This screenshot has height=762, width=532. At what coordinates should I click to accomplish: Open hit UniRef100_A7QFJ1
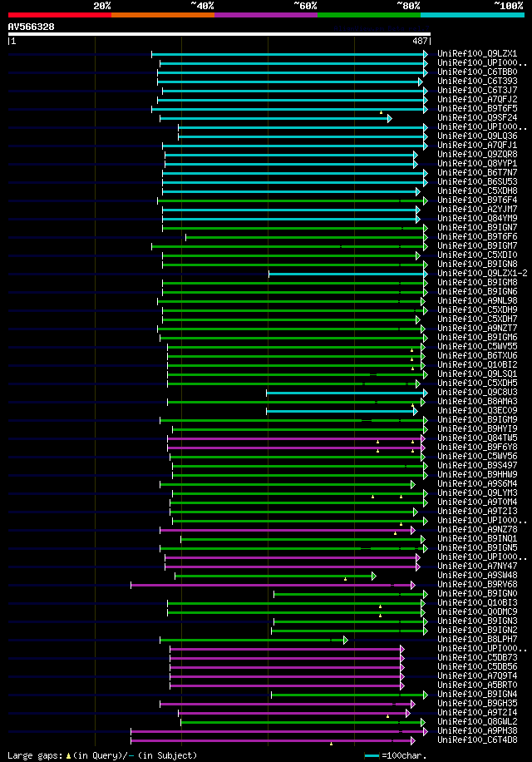477,146
